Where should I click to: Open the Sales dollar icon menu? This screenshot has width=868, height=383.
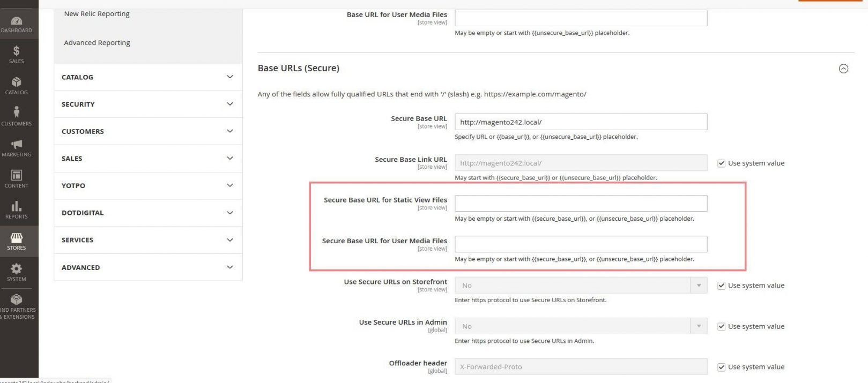pos(16,54)
